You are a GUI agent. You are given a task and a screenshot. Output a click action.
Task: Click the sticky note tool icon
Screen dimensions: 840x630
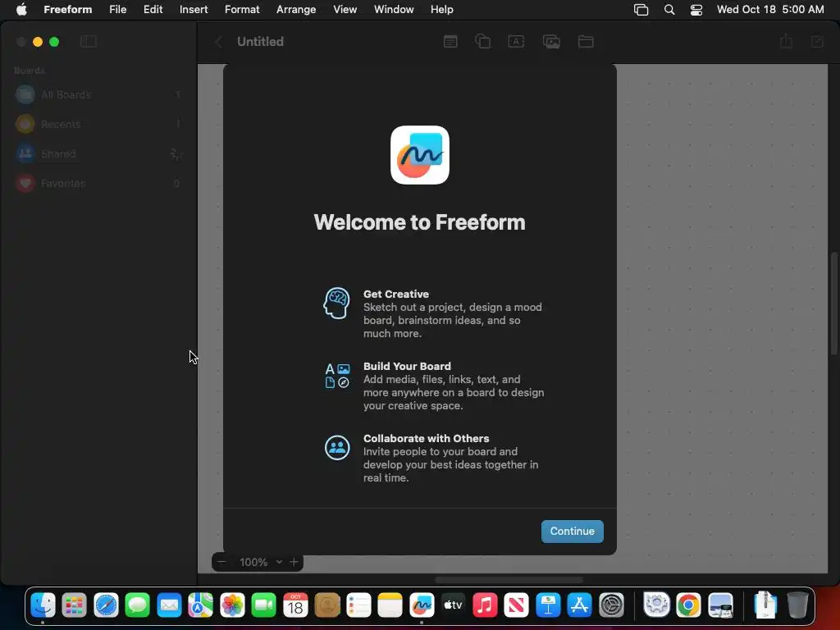click(x=450, y=41)
